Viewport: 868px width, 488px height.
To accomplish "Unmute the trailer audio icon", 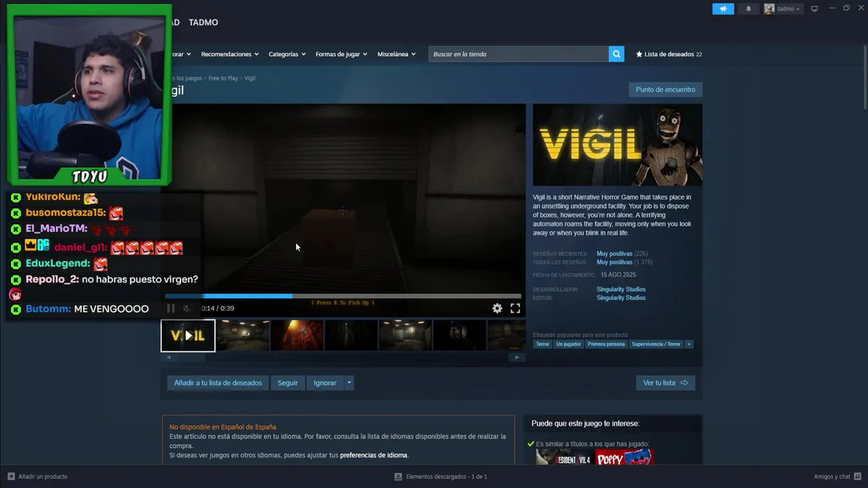I will tap(186, 308).
